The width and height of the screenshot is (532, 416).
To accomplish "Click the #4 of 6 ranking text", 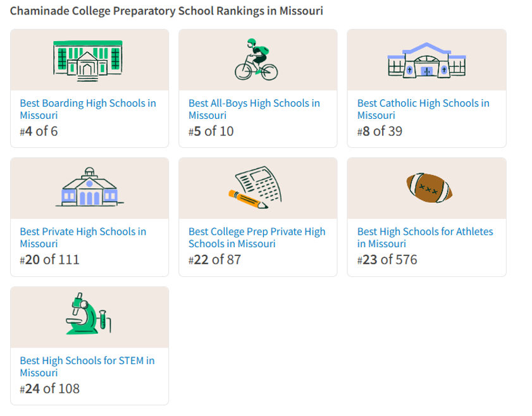I will pyautogui.click(x=39, y=132).
